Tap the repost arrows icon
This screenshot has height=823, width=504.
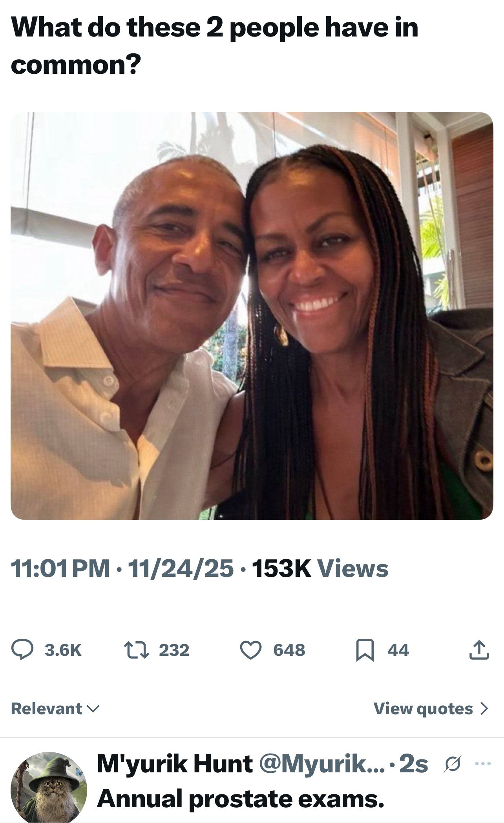[x=136, y=650]
